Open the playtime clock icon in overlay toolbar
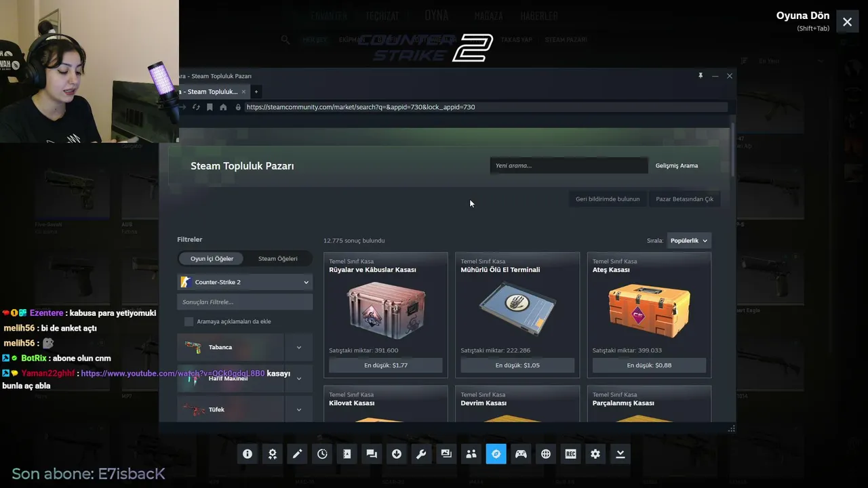The width and height of the screenshot is (868, 488). click(x=322, y=454)
